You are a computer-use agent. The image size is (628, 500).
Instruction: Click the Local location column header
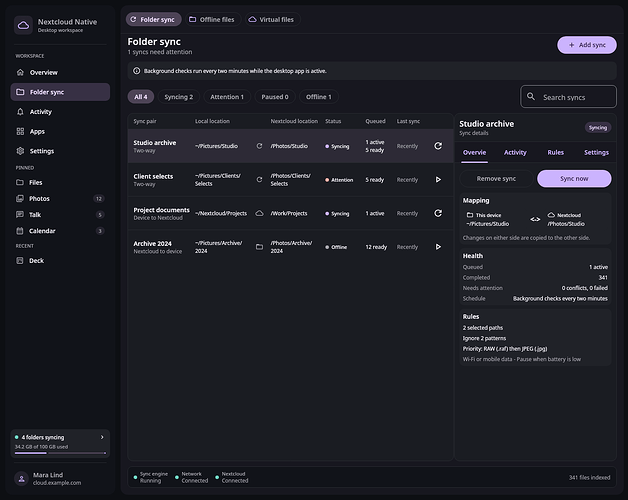(x=212, y=121)
